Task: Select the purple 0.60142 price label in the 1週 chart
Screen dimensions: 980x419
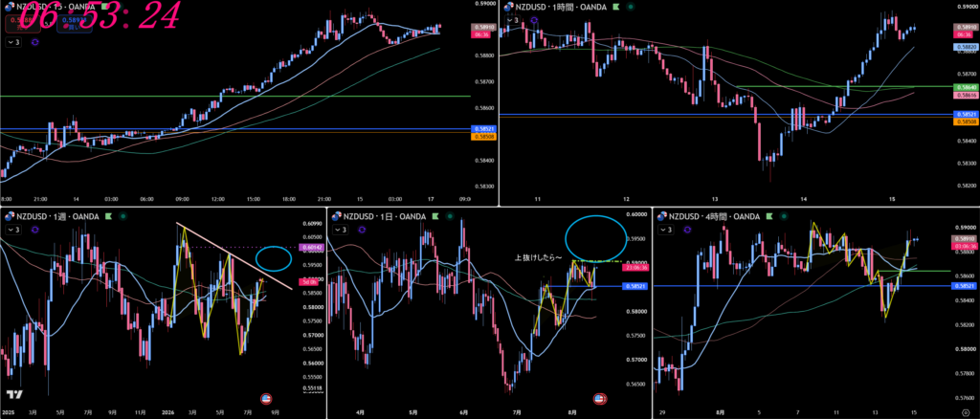Action: tap(311, 248)
